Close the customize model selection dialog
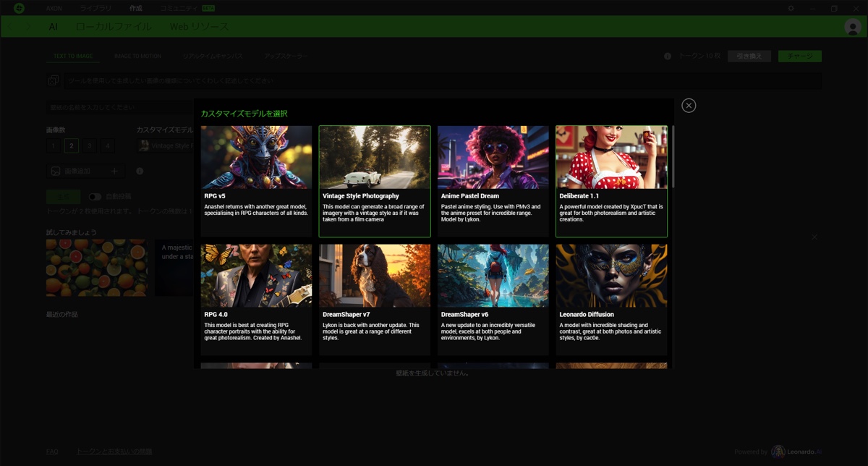 point(689,106)
